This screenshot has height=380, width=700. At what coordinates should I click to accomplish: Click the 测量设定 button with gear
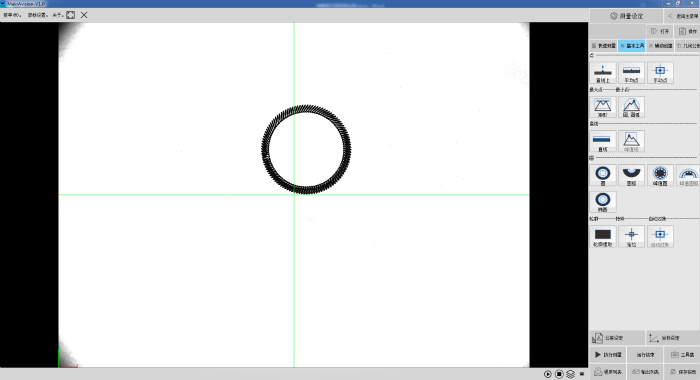626,16
